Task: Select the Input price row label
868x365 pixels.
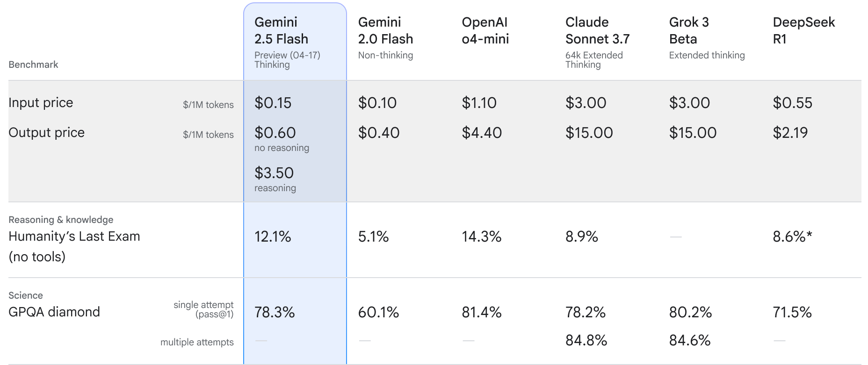Action: [x=41, y=103]
